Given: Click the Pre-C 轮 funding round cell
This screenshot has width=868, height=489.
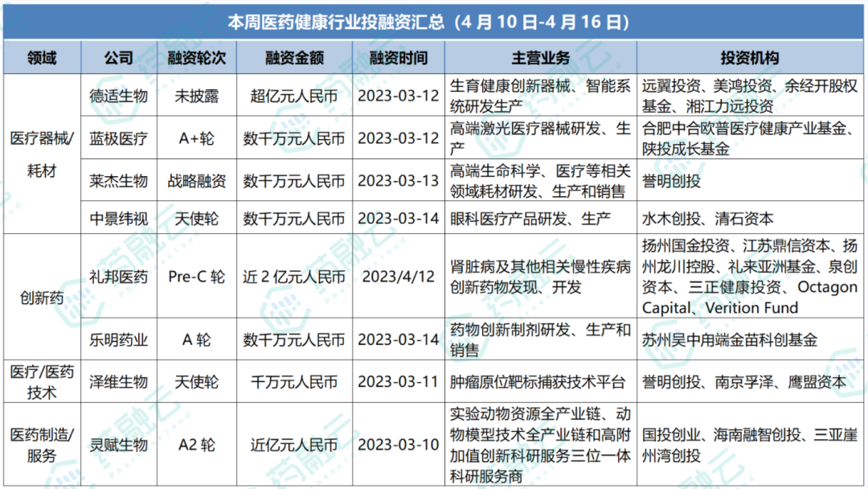Looking at the screenshot, I should coord(197,277).
